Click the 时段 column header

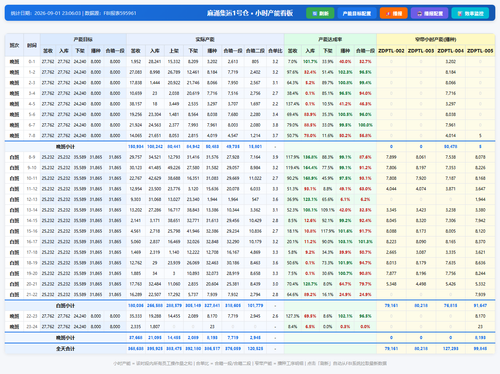(32, 45)
